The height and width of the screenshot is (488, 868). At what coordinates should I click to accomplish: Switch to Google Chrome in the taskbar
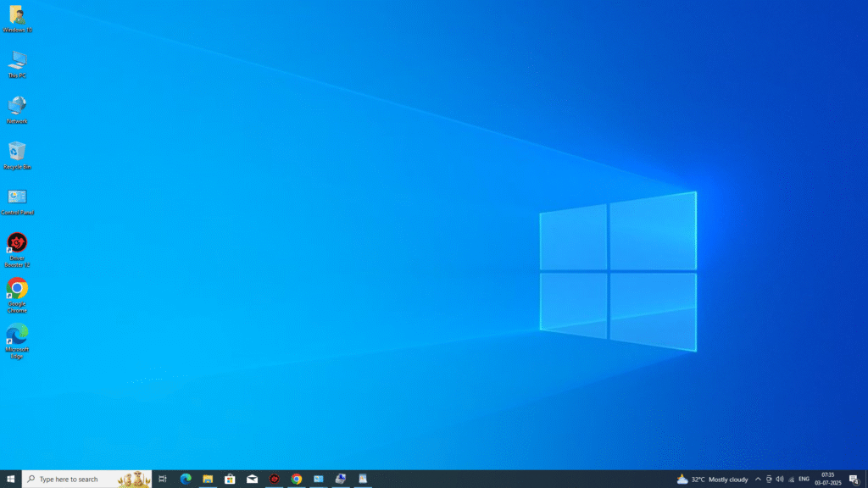click(x=296, y=480)
